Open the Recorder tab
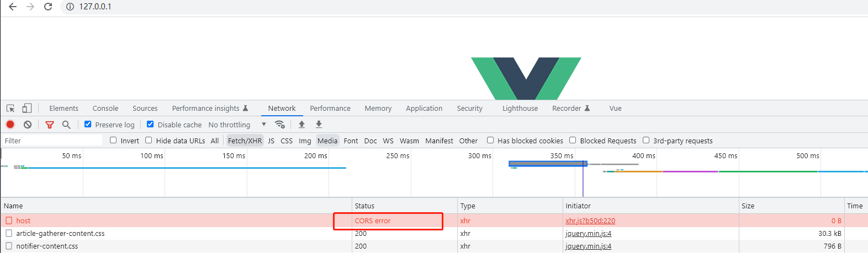 [571, 109]
